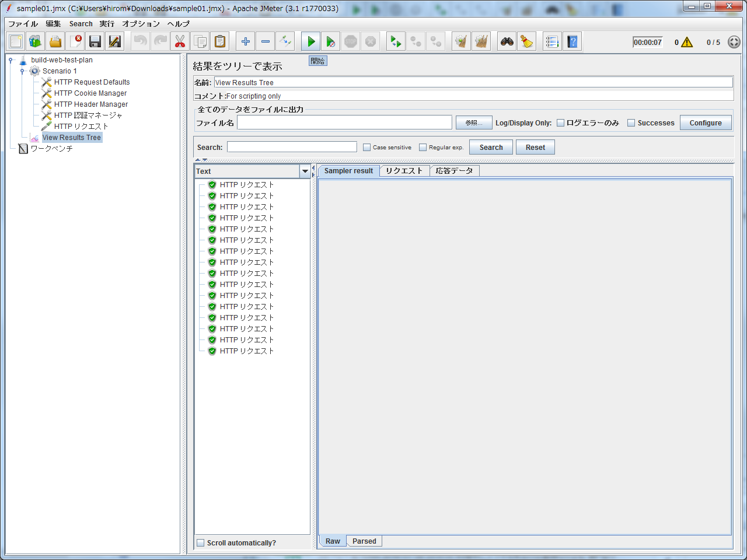Click the Clear results icon
Screen dimensions: 747x560
coord(462,41)
